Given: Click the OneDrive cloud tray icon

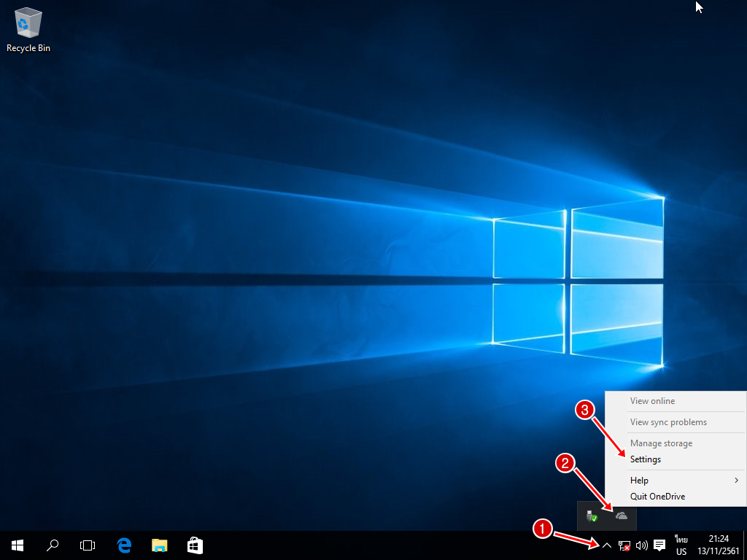Looking at the screenshot, I should [x=622, y=516].
